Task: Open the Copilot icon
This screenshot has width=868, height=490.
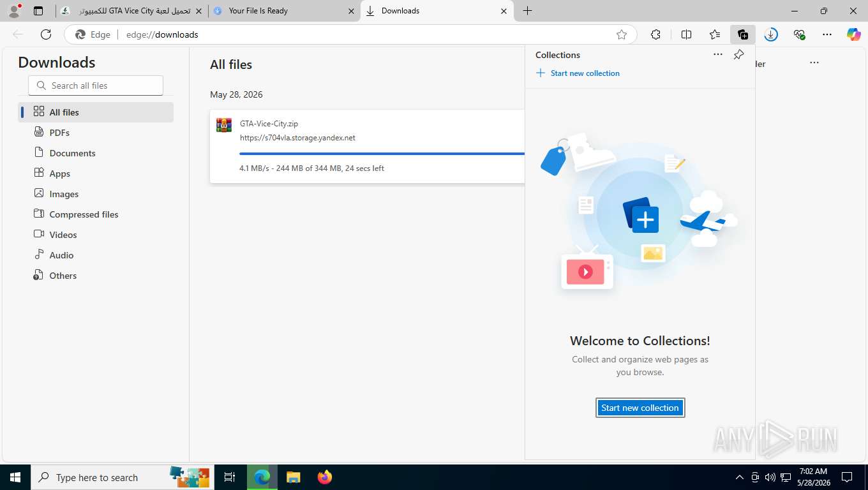Action: click(854, 34)
